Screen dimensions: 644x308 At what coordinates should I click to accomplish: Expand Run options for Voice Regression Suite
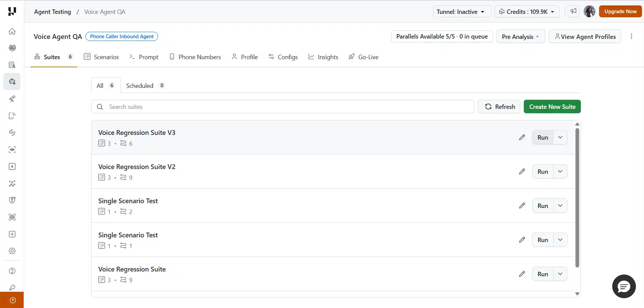tap(560, 274)
